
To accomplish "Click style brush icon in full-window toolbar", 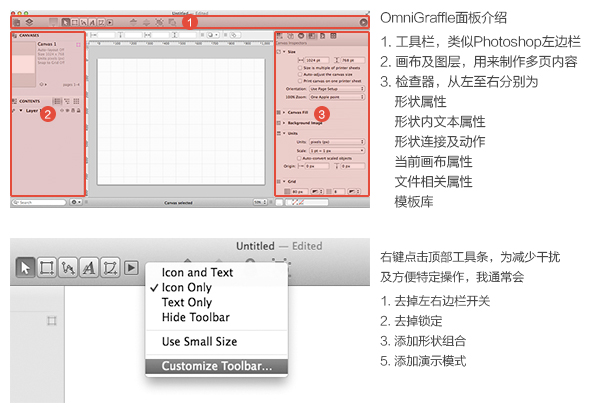I will click(x=53, y=22).
